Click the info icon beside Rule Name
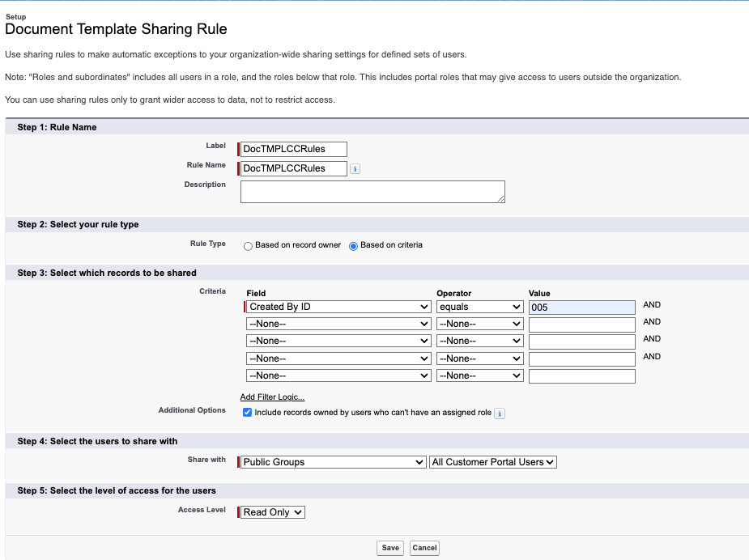 (355, 168)
